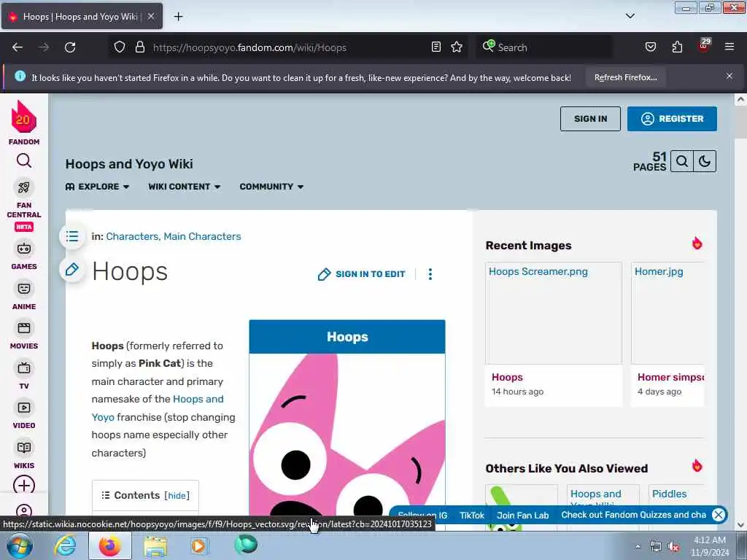Open extension icon with 29 badge
Screen dimensions: 747x560
pos(704,46)
